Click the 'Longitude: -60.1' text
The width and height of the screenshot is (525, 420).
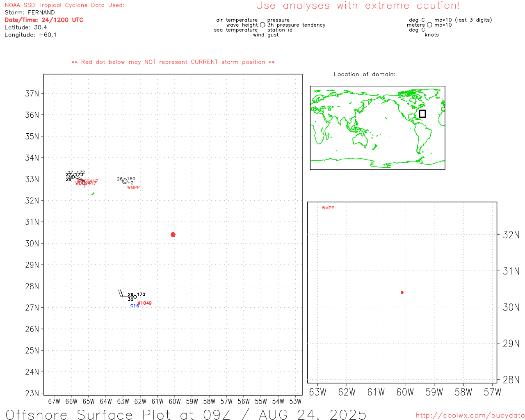point(31,35)
